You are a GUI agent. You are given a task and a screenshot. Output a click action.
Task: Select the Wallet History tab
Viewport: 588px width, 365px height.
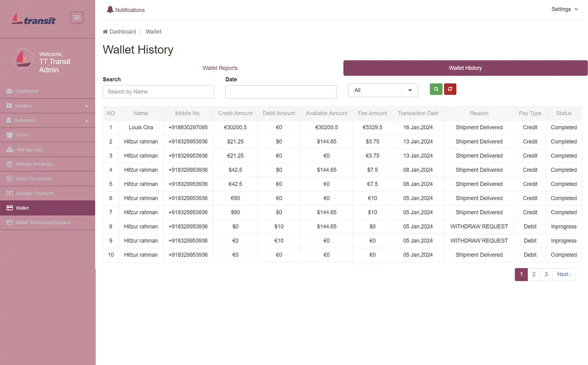click(465, 68)
